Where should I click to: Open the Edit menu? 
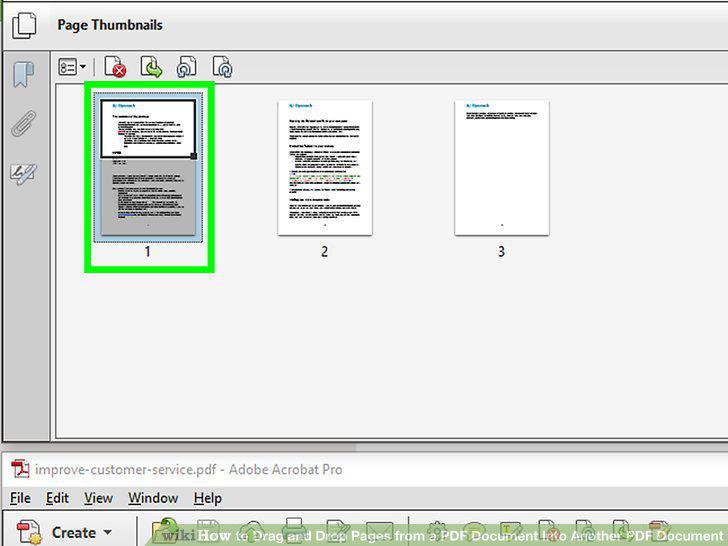coord(57,498)
